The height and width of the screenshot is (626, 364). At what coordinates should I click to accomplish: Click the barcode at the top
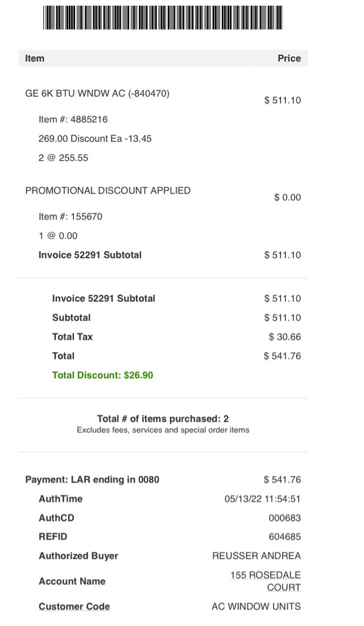point(163,17)
